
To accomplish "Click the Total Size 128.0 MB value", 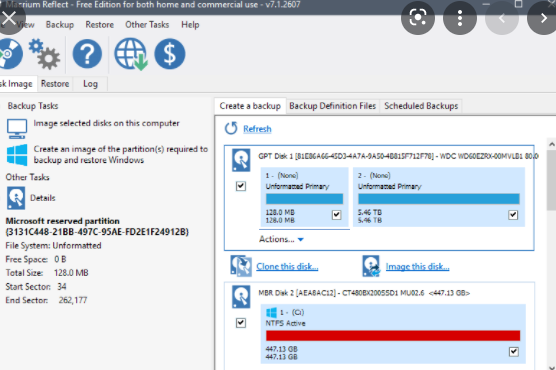I will tap(71, 273).
